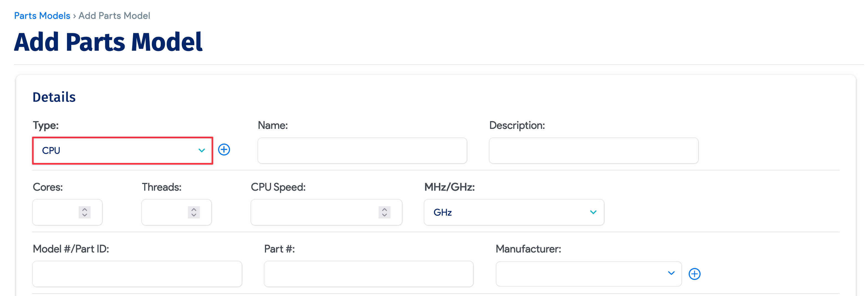This screenshot has width=868, height=296.
Task: Click the add new Type plus icon
Action: click(224, 150)
